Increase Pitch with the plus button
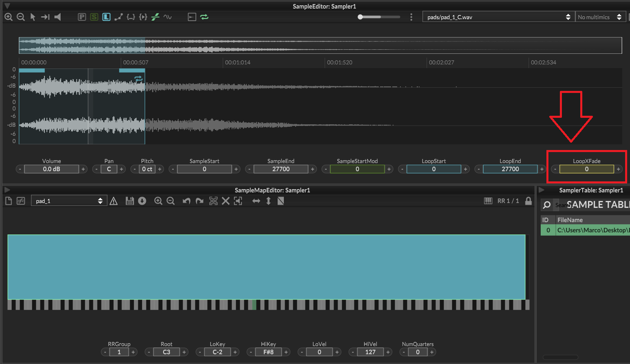630x364 pixels. pos(160,169)
